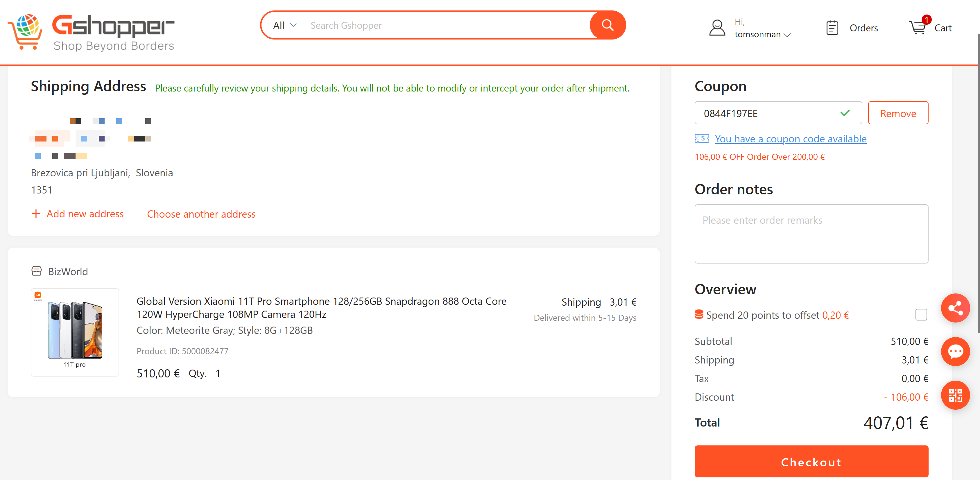Viewport: 980px width, 480px height.
Task: Open the Orders clipboard icon
Action: point(832,28)
